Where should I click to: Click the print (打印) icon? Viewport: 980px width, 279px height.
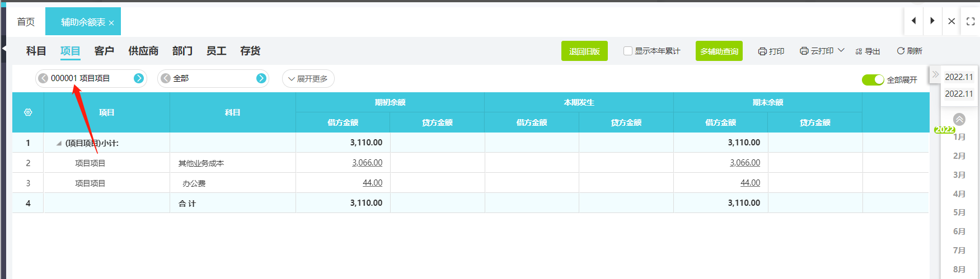[762, 51]
